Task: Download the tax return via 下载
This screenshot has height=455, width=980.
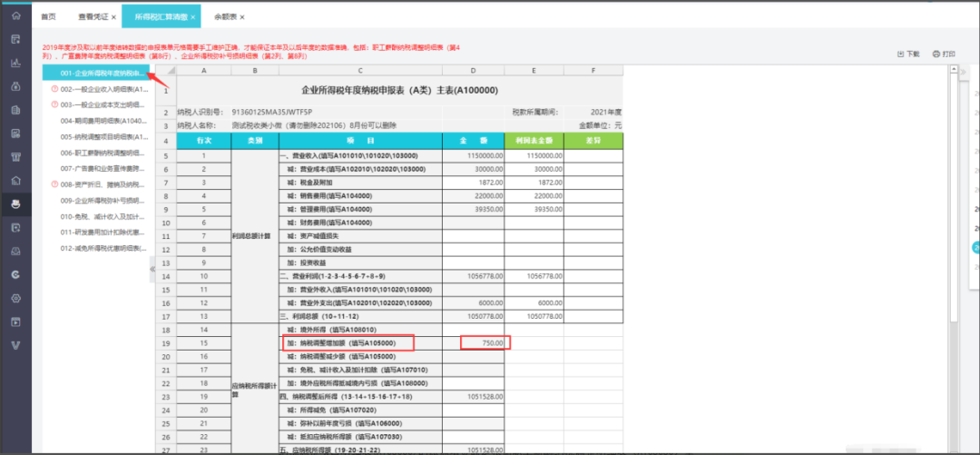Action: pyautogui.click(x=908, y=54)
